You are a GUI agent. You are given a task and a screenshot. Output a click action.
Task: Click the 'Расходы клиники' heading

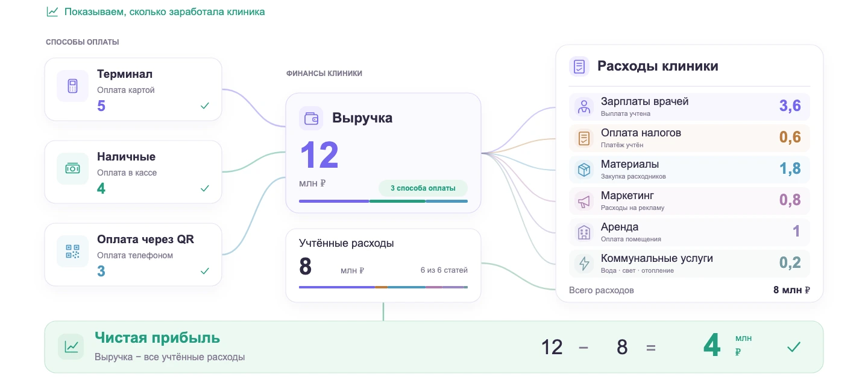(x=658, y=66)
